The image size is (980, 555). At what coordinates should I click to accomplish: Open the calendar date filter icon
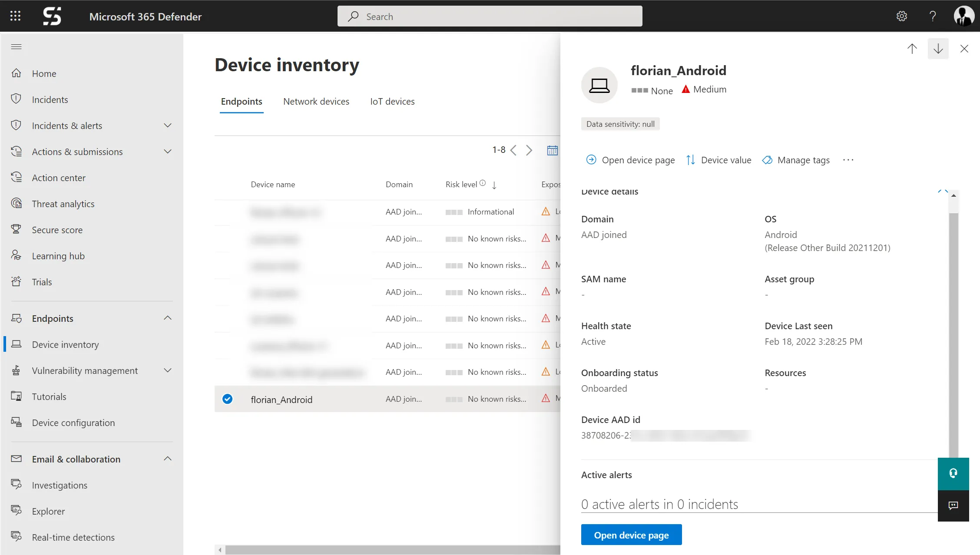coord(552,150)
